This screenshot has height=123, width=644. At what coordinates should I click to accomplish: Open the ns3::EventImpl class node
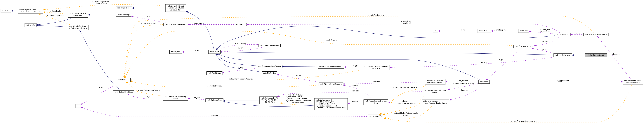[124, 15]
